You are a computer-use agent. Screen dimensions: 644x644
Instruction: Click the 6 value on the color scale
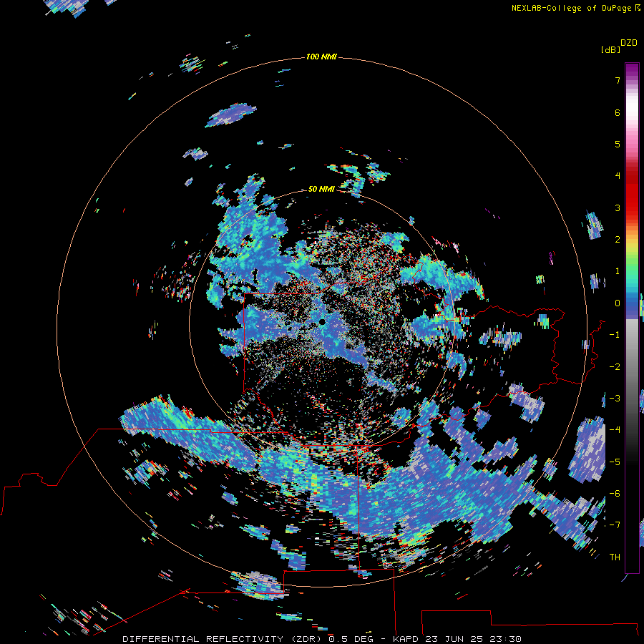pyautogui.click(x=618, y=112)
